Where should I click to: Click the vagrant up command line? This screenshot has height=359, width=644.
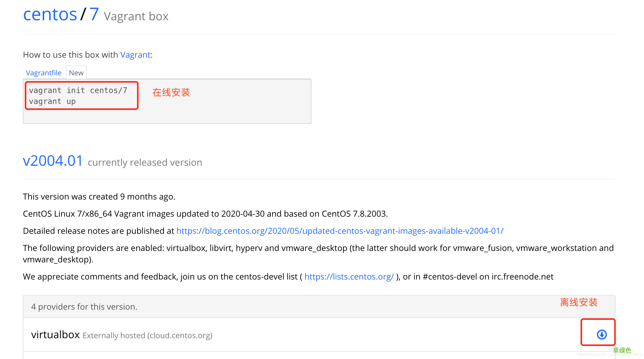[x=52, y=101]
